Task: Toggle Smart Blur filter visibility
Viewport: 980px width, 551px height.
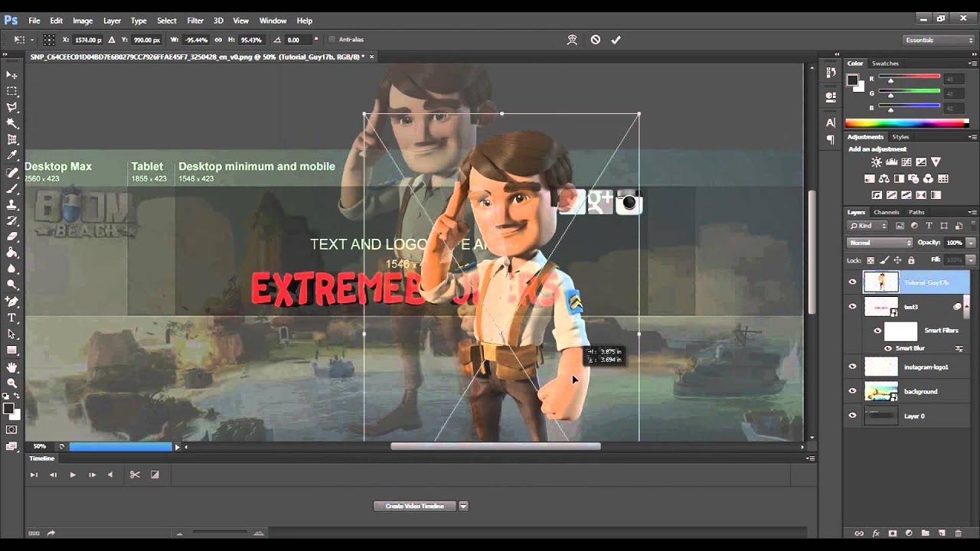Action: pyautogui.click(x=888, y=348)
